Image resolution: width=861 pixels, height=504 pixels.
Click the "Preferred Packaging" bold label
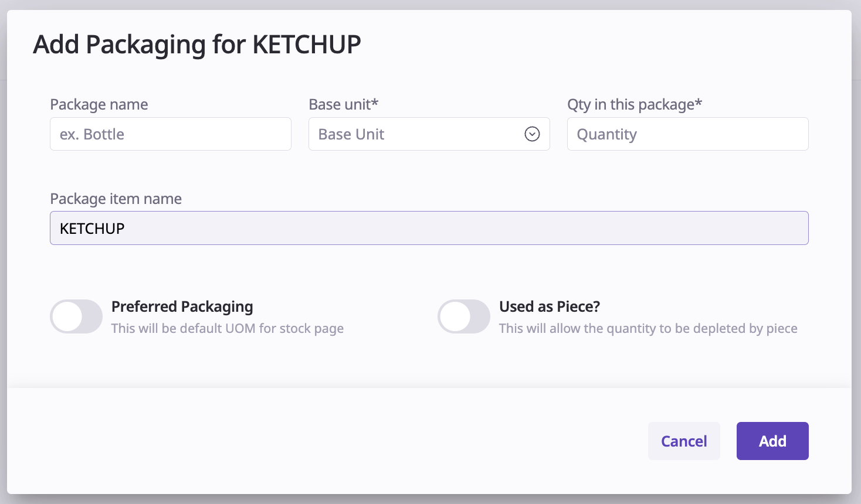point(182,307)
